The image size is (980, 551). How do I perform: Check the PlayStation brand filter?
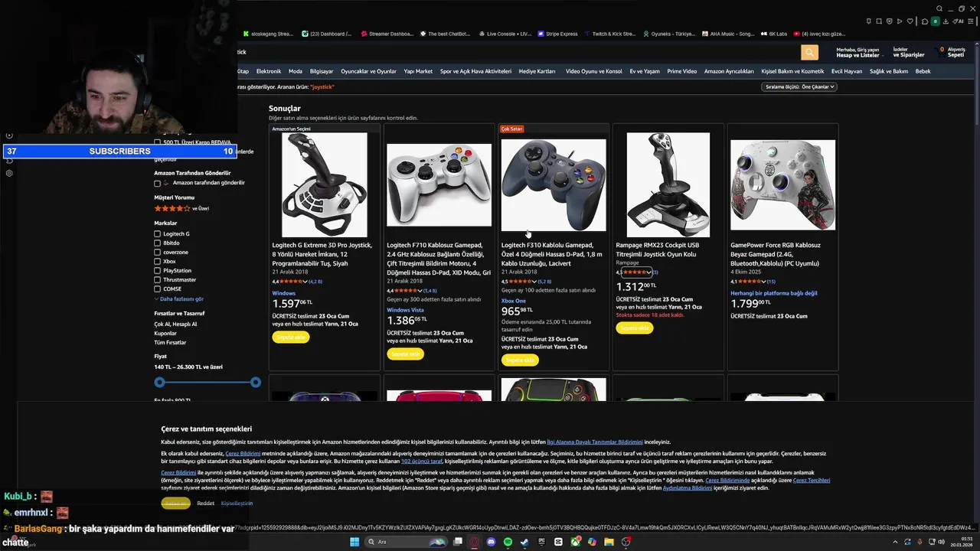click(158, 271)
